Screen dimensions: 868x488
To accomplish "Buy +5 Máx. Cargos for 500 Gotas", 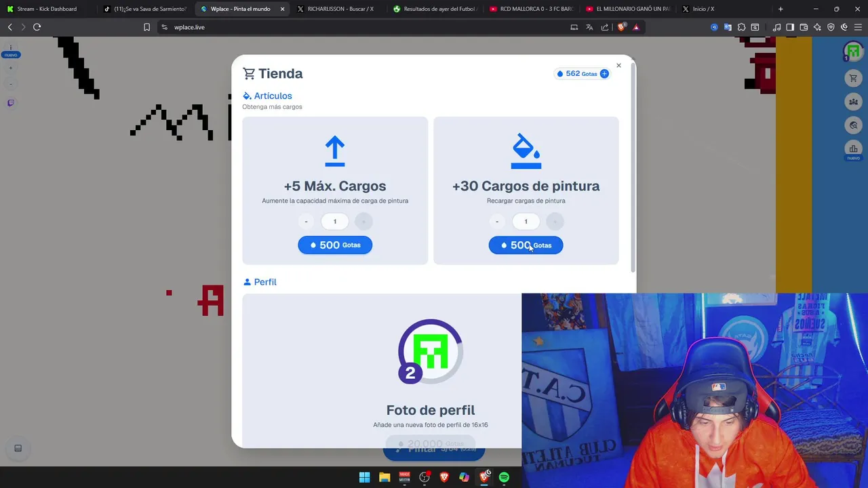I will point(335,245).
